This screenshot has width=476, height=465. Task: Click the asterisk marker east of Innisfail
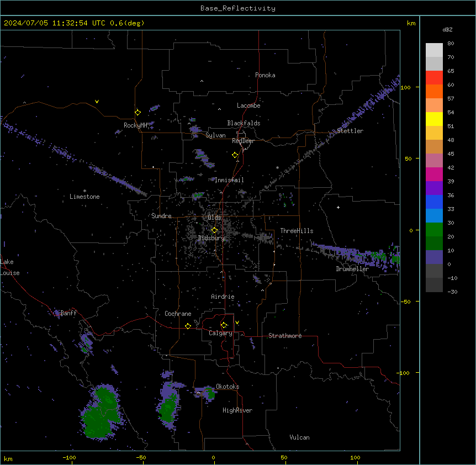click(x=277, y=167)
